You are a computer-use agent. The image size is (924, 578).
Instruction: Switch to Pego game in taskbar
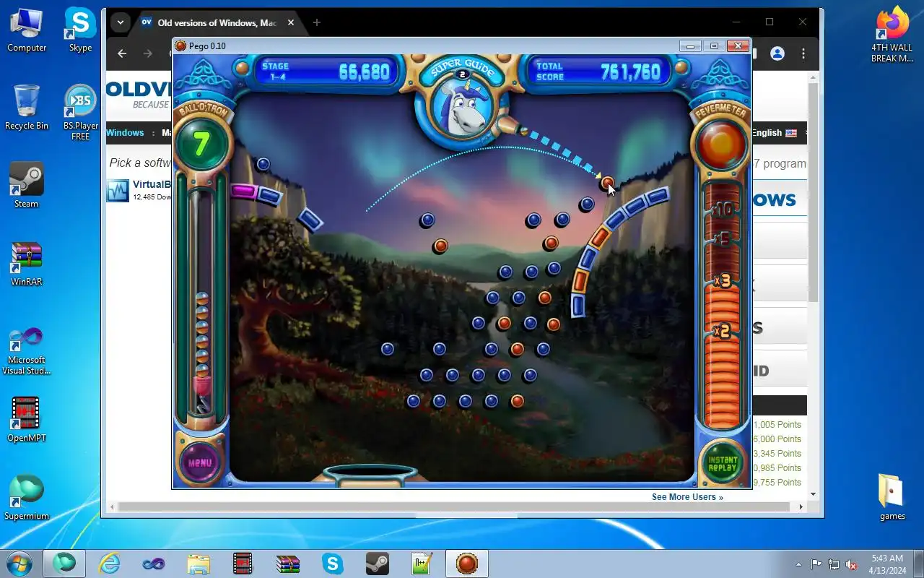467,564
